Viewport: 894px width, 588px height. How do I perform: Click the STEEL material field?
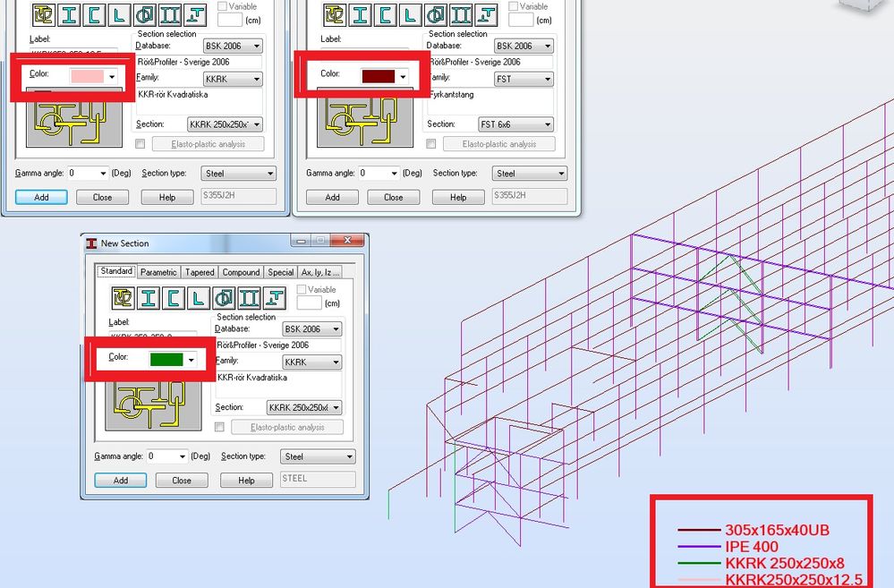319,479
